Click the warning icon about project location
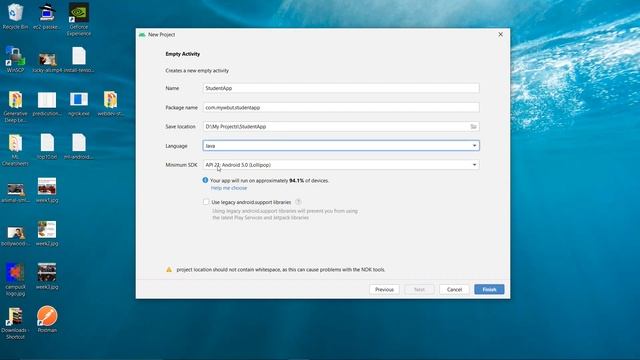This screenshot has height=360, width=640. click(169, 269)
